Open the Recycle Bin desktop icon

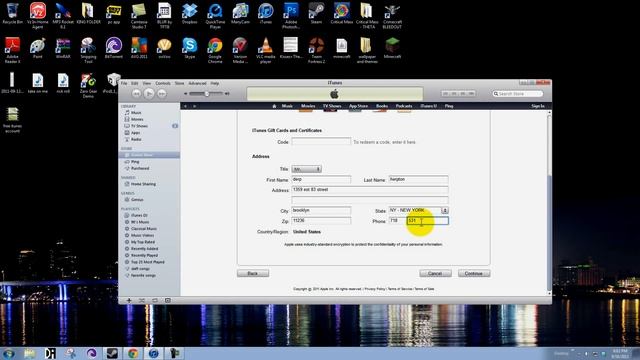13,13
